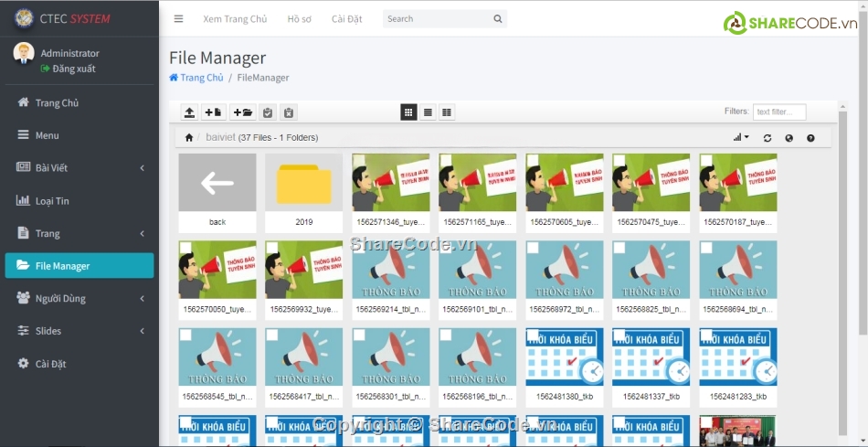Click the globe language icon
The height and width of the screenshot is (447, 868).
789,138
